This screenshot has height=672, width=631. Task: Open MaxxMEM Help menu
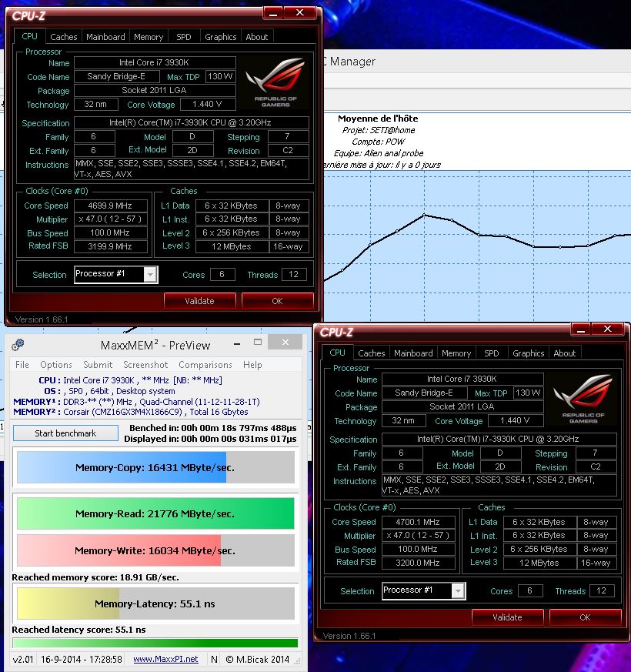tap(252, 365)
